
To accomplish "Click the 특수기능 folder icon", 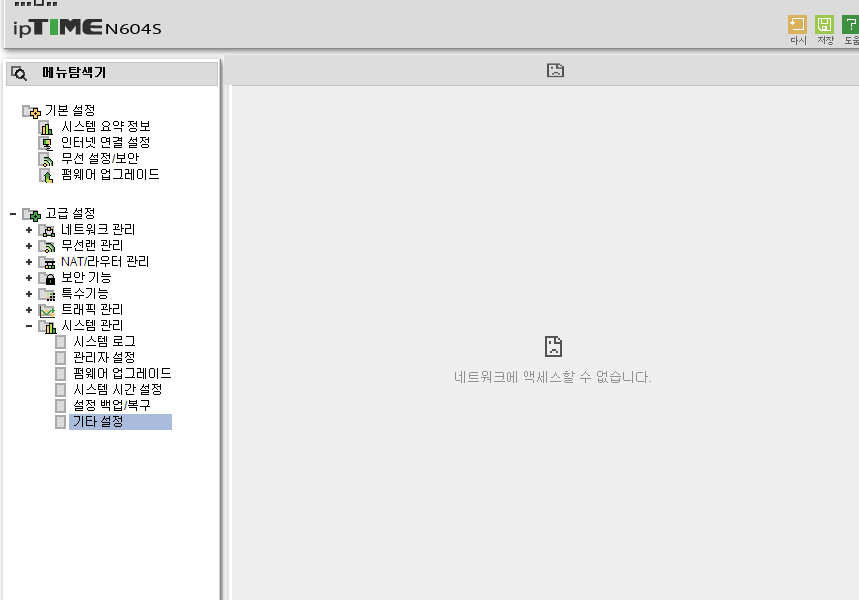I will point(47,294).
